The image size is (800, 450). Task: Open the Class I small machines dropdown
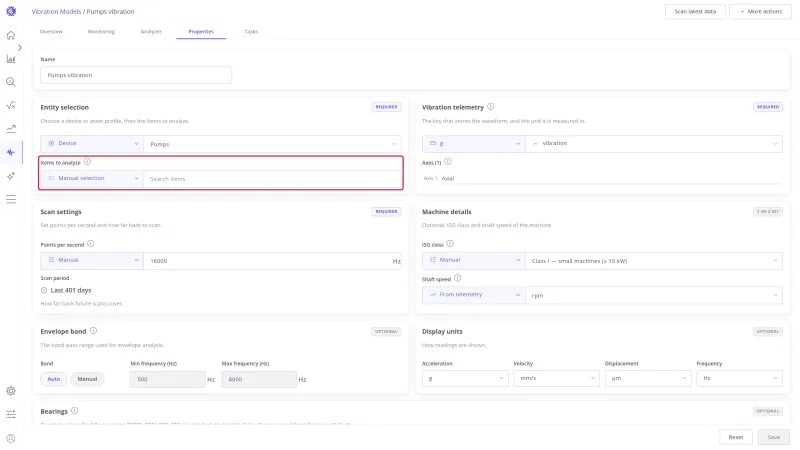click(654, 261)
